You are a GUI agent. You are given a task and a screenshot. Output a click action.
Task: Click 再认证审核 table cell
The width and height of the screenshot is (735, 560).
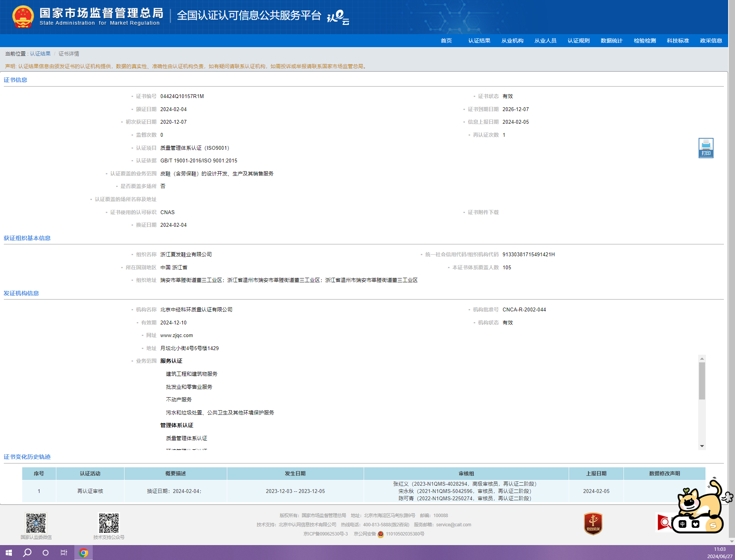[x=90, y=491]
